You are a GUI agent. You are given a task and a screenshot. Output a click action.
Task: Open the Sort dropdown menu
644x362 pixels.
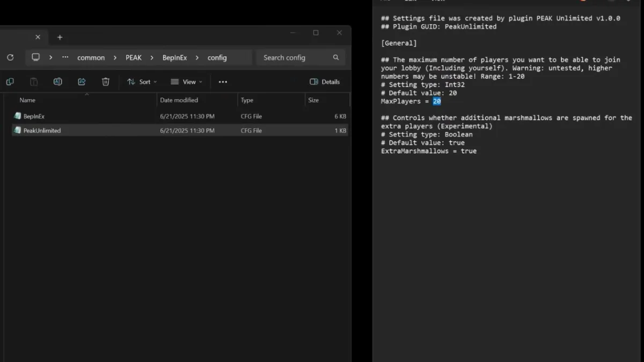coord(142,82)
